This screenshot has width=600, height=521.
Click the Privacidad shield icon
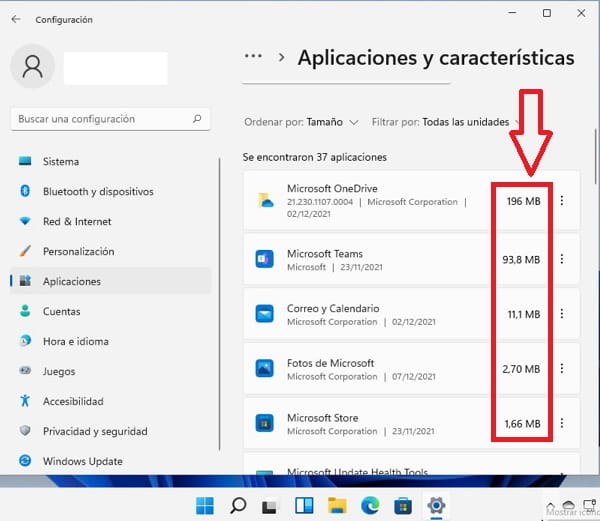pyautogui.click(x=25, y=430)
